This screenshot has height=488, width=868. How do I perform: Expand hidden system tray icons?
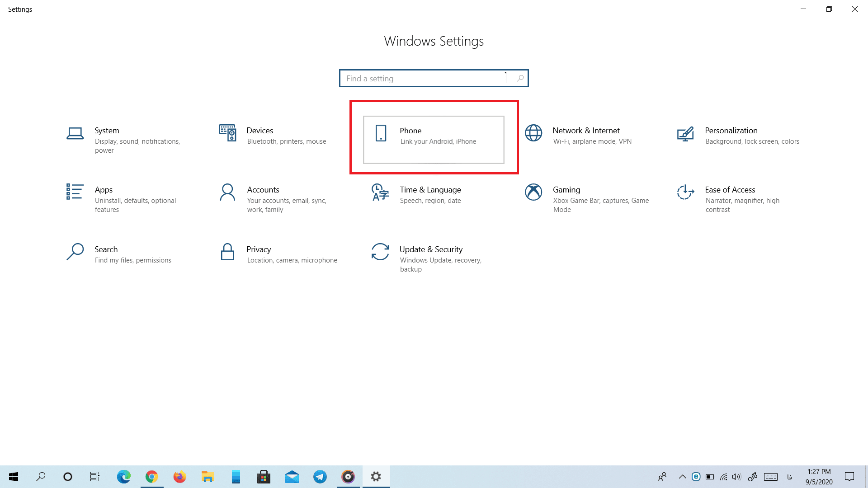683,477
